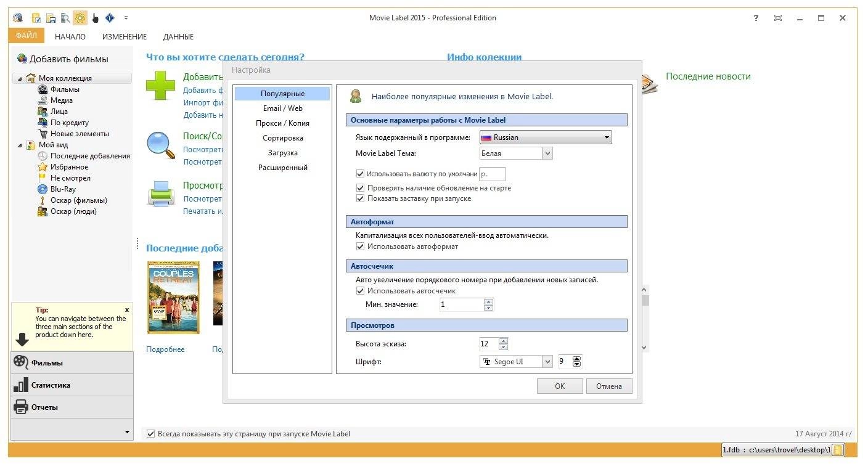Switch to the НАЧАЛО ribbon tab
868x469 pixels.
pos(70,37)
